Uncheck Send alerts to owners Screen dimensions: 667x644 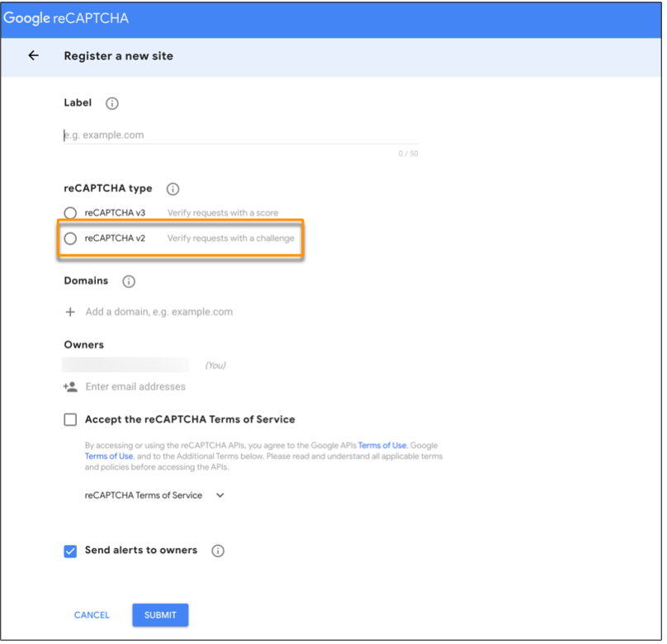pyautogui.click(x=70, y=551)
